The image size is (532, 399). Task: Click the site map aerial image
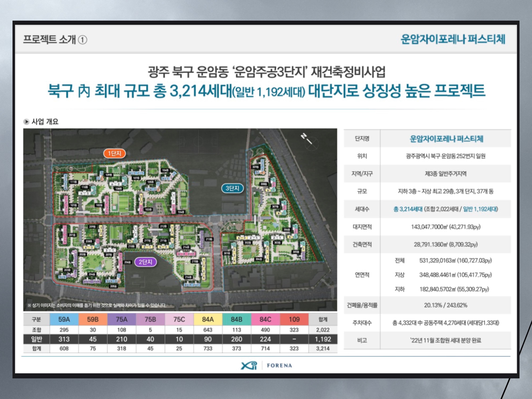tap(180, 220)
